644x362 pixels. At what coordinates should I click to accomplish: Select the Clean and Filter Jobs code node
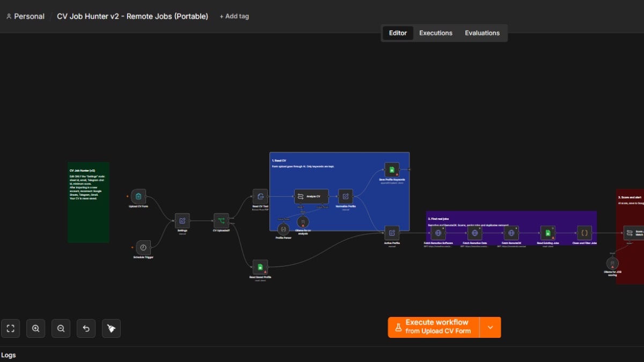point(584,233)
